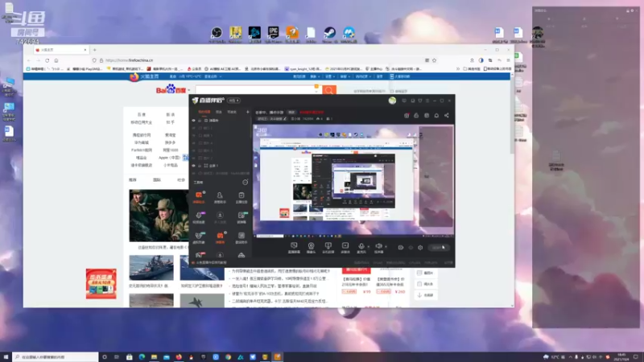
Task: Toggle the dim eye icon beside settings gear
Action: [x=411, y=248]
